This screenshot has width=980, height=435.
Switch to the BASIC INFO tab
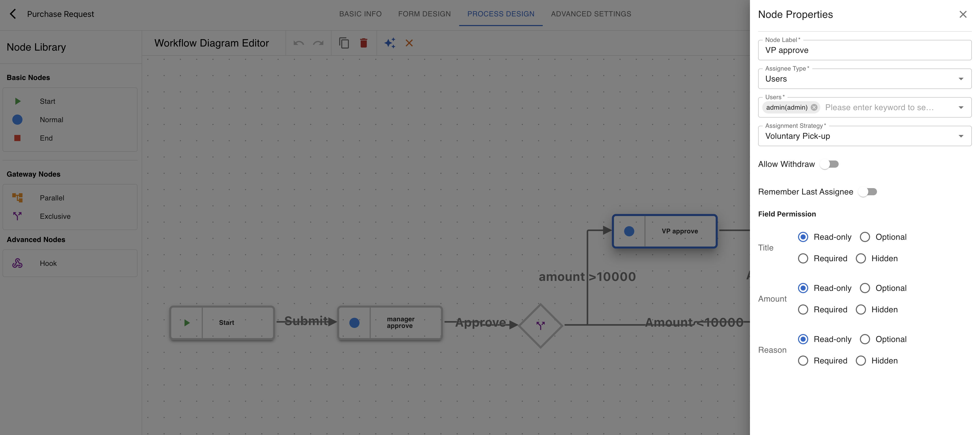click(360, 14)
